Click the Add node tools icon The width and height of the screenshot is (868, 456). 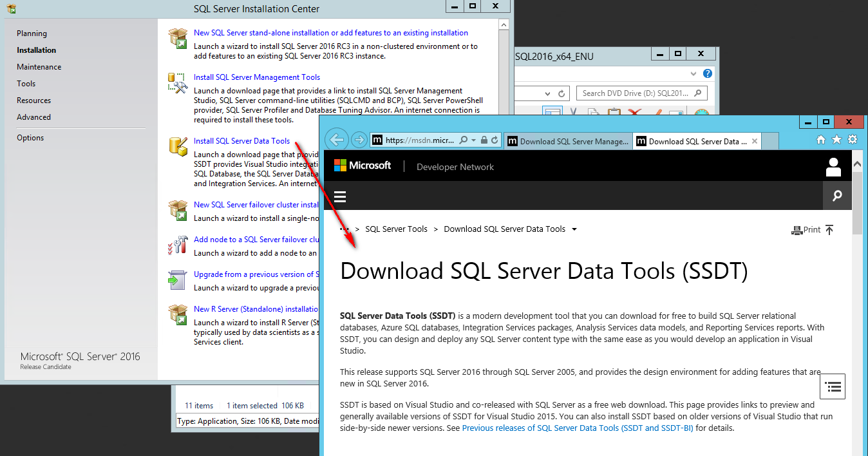coord(178,245)
